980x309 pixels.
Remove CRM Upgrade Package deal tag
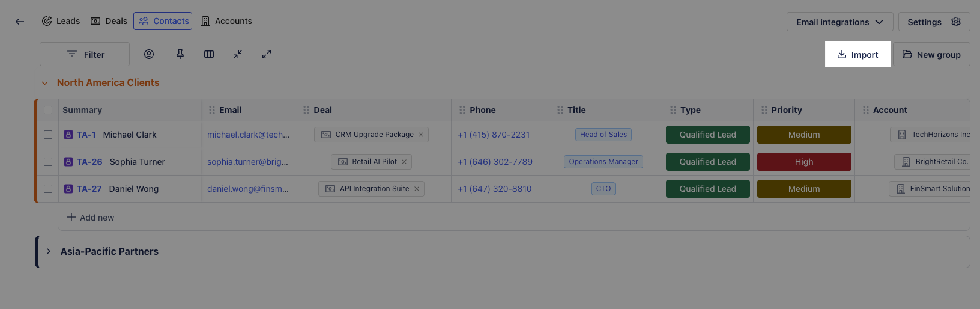(421, 135)
